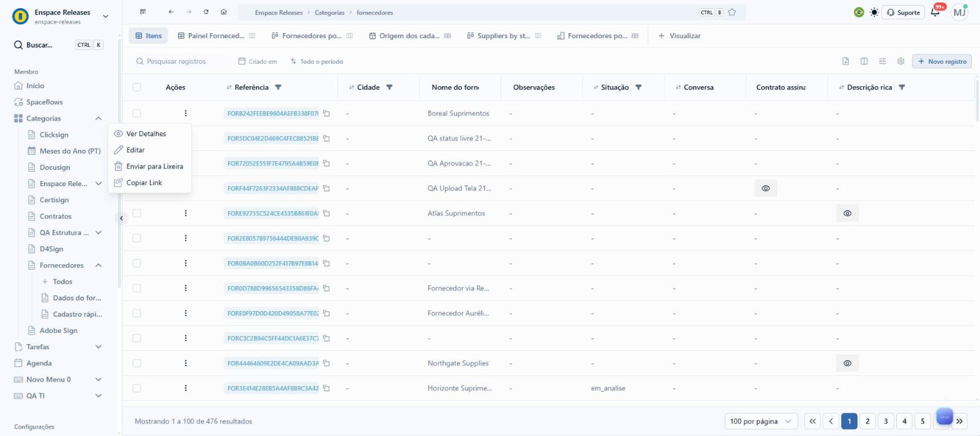
Task: Click the refresh icon in top bar
Action: (206, 12)
